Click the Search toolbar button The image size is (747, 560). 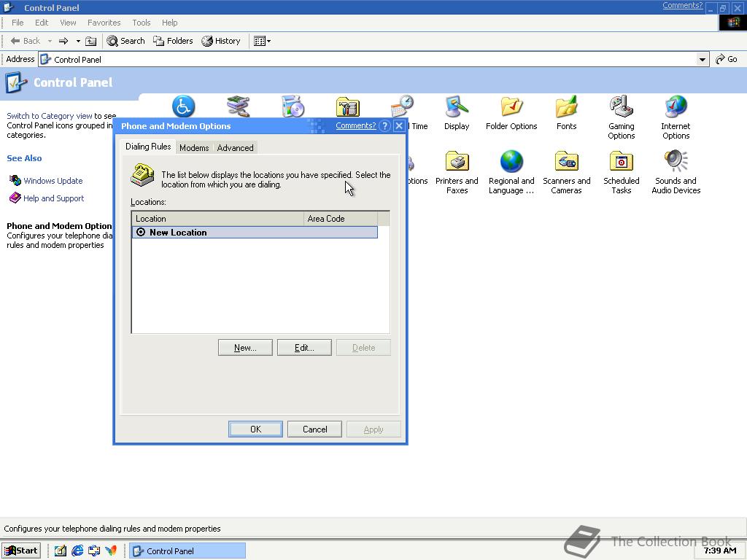[x=125, y=41]
